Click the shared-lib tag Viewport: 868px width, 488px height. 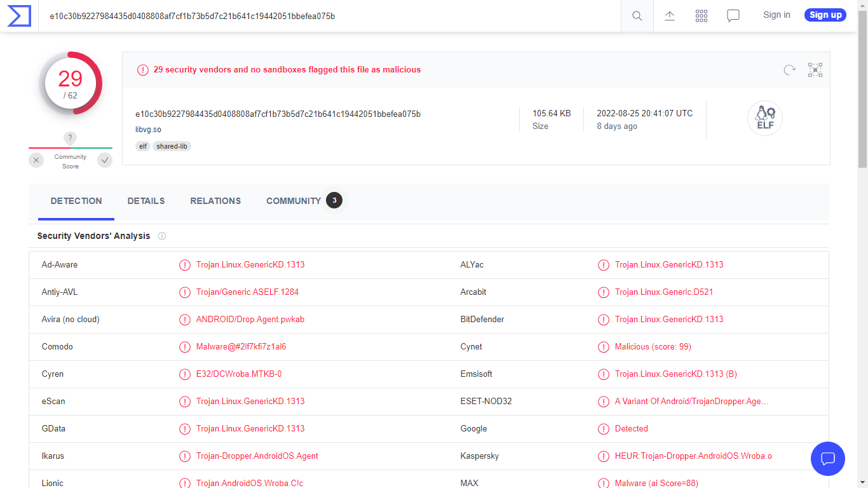tap(172, 146)
